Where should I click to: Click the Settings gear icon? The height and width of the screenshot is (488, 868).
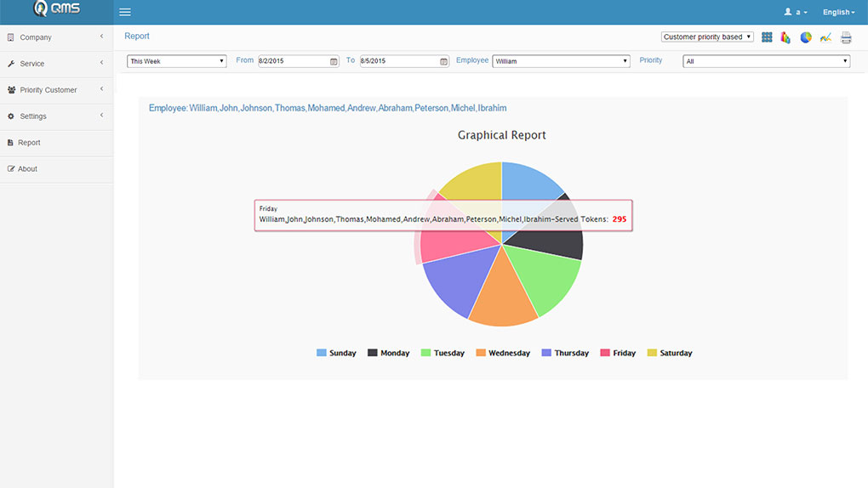[10, 116]
